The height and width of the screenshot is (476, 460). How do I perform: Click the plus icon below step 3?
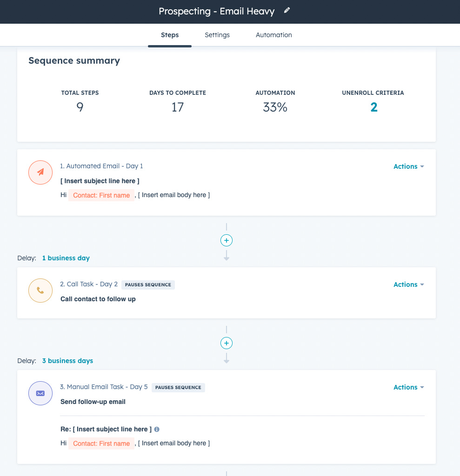coord(227,474)
